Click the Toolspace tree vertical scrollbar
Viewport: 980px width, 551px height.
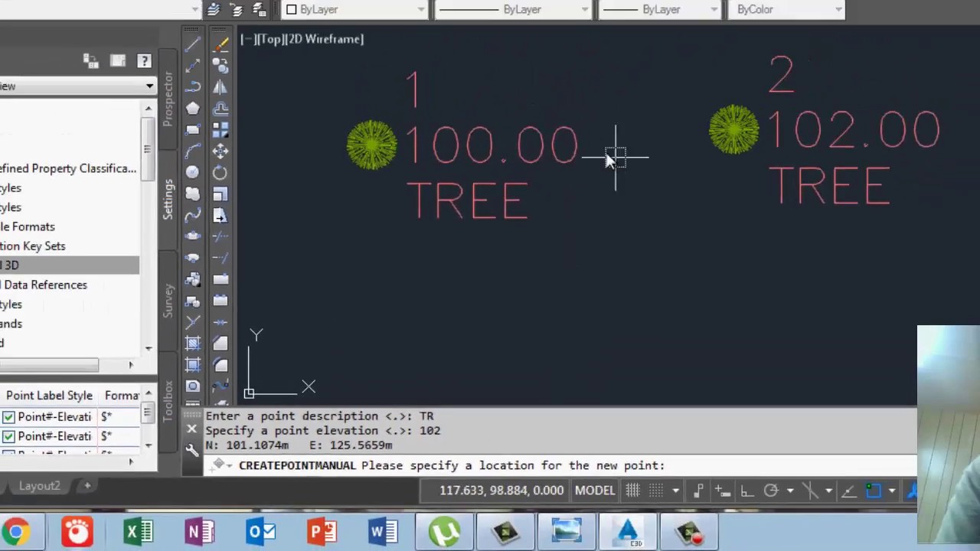[x=148, y=228]
